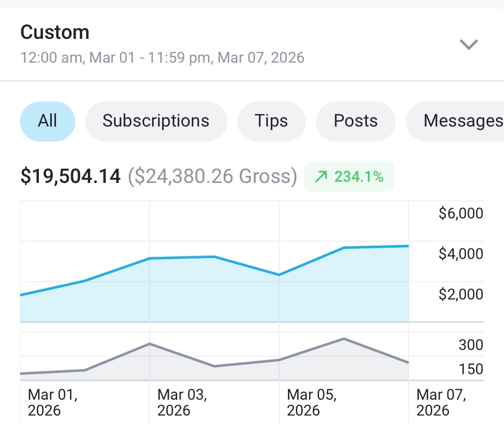Viewport: 504px width, 431px height.
Task: Show the Posts earnings filter
Action: click(356, 121)
